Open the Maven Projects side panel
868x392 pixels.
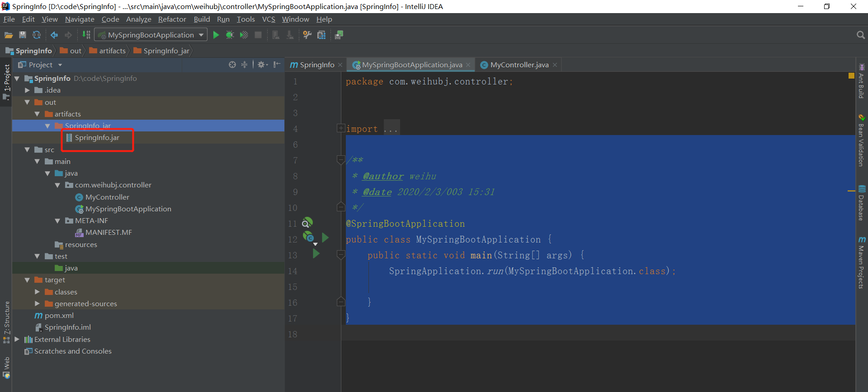862,262
